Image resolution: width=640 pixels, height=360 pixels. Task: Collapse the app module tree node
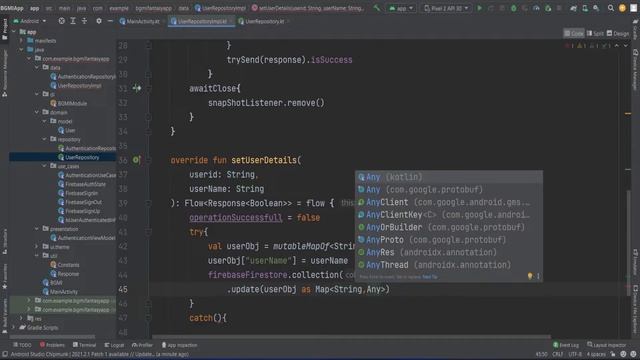point(14,32)
